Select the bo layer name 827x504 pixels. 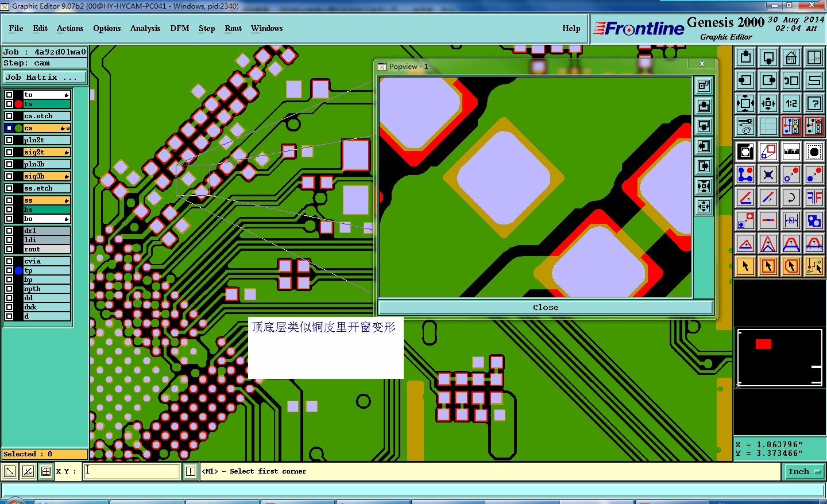point(47,219)
